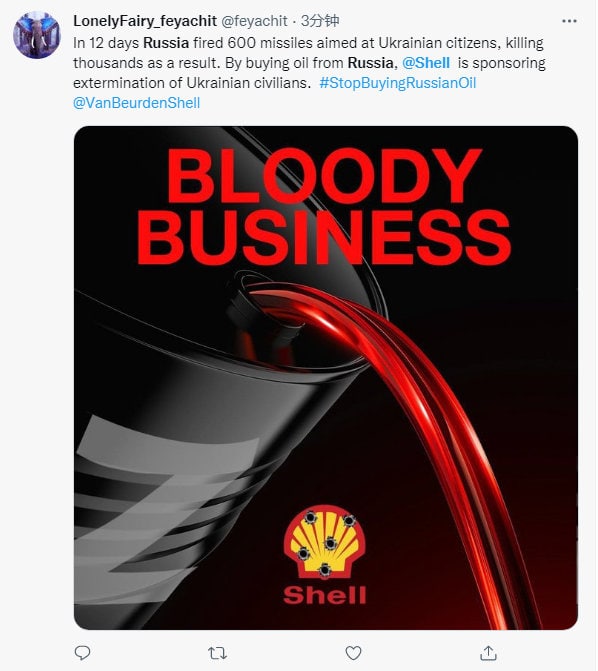598x671 pixels.
Task: Click the BLOODY BUSINESS headline in image
Action: 324,207
